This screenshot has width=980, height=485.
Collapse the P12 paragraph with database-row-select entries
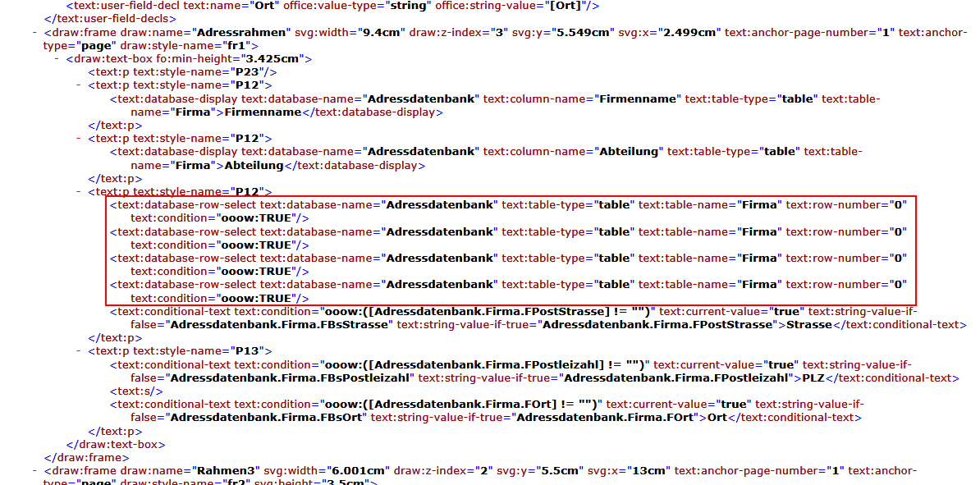(80, 192)
